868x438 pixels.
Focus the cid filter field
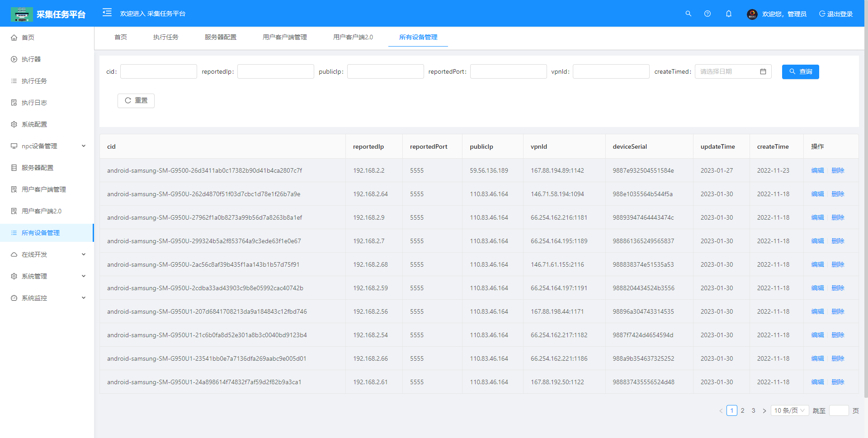[x=159, y=71]
